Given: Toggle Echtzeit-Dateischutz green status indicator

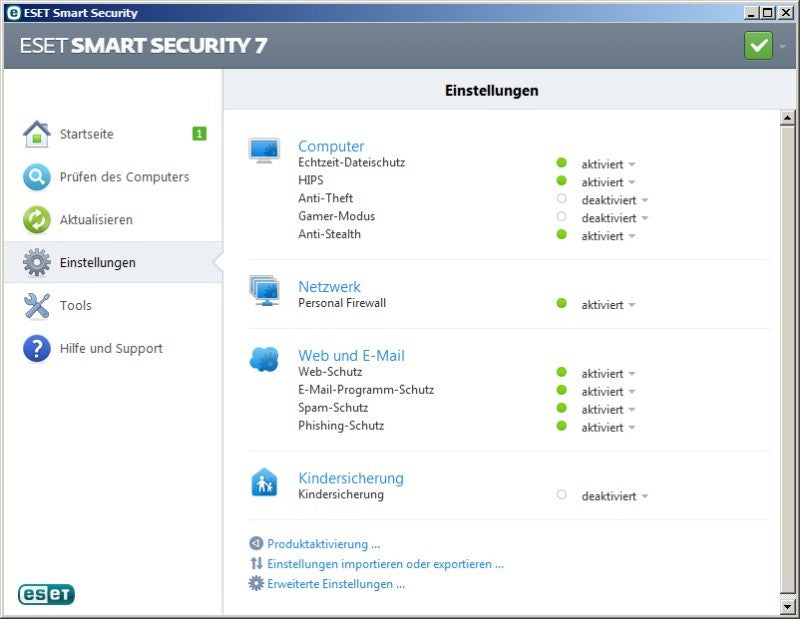Looking at the screenshot, I should (x=561, y=162).
